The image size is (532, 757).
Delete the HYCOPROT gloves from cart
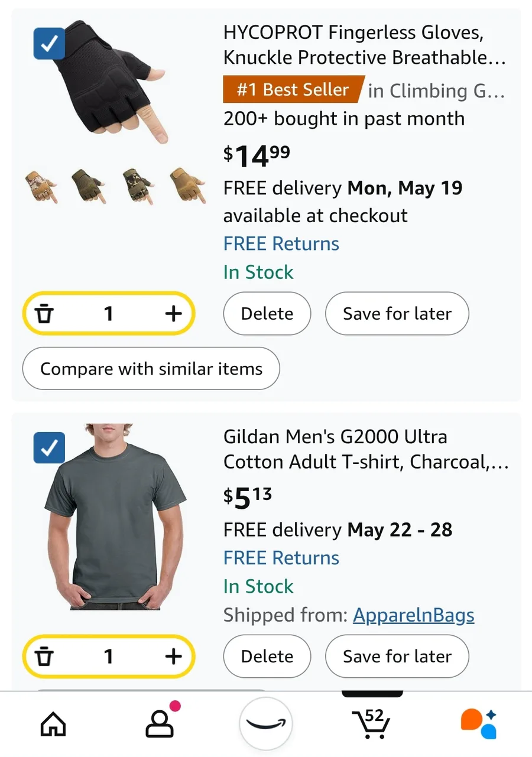pyautogui.click(x=267, y=313)
